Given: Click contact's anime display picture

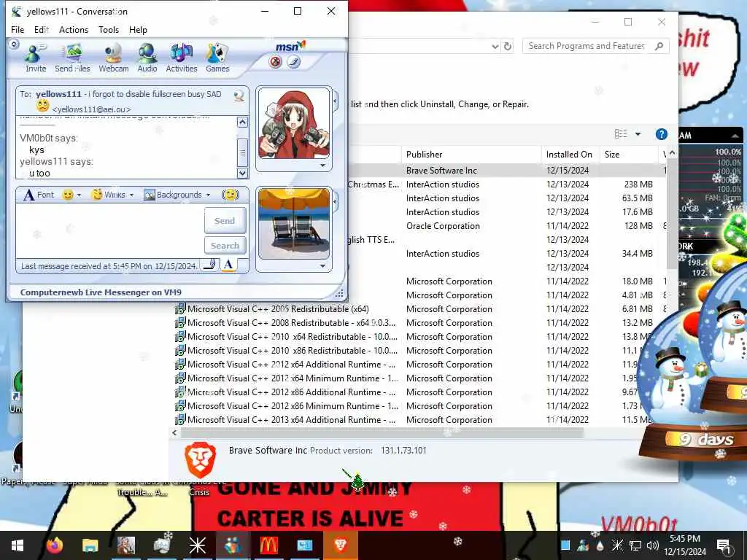Looking at the screenshot, I should [x=294, y=124].
